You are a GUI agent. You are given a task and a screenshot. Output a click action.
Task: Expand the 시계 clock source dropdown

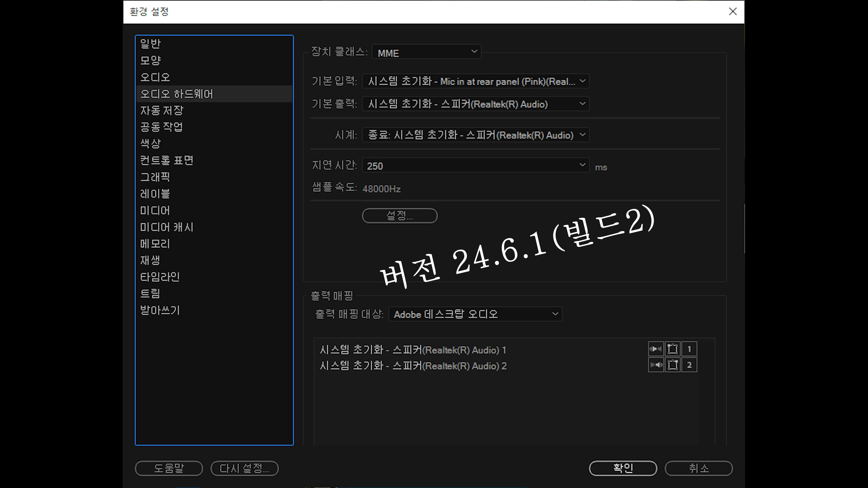click(475, 135)
